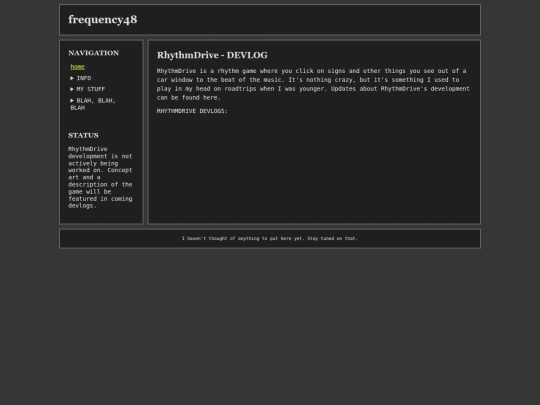The height and width of the screenshot is (405, 540).
Task: Click the STATUS sidebar heading
Action: click(x=83, y=135)
